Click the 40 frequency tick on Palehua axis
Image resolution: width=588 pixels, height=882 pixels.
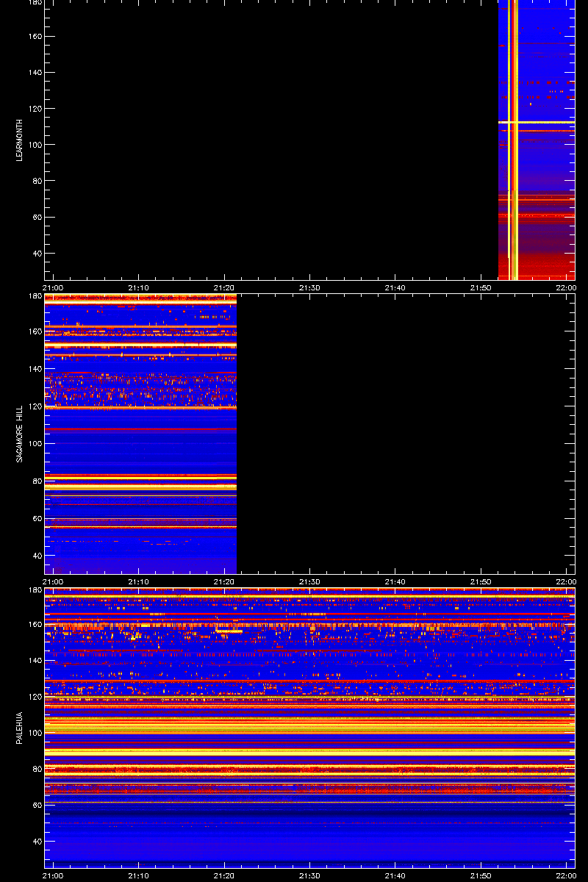37,841
